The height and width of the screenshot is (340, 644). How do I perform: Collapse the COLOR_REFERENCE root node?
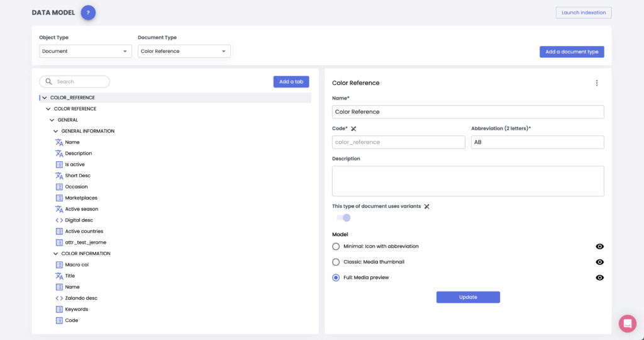45,98
